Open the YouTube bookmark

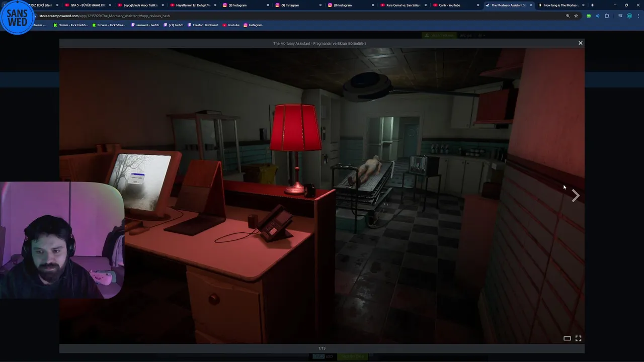[231, 25]
